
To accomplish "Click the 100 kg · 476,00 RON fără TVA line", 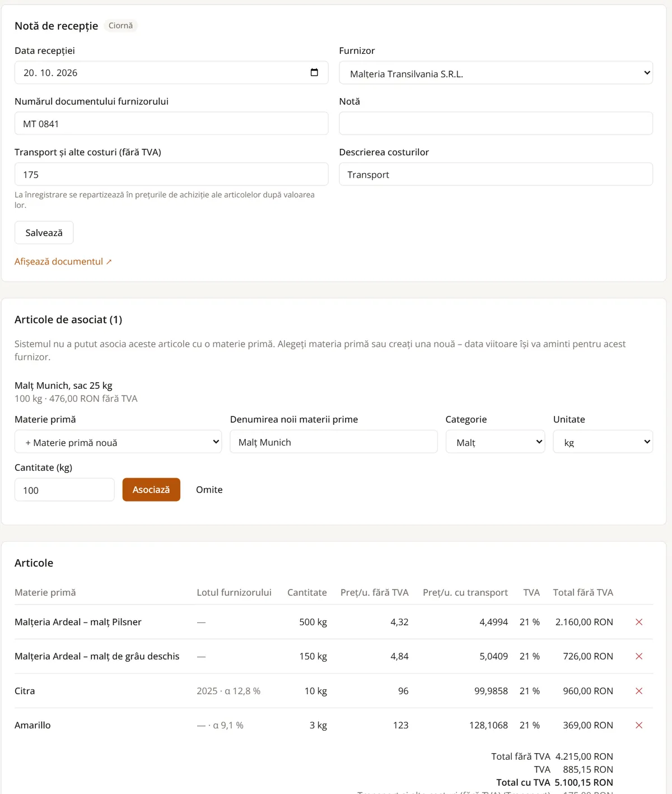I will pyautogui.click(x=76, y=398).
